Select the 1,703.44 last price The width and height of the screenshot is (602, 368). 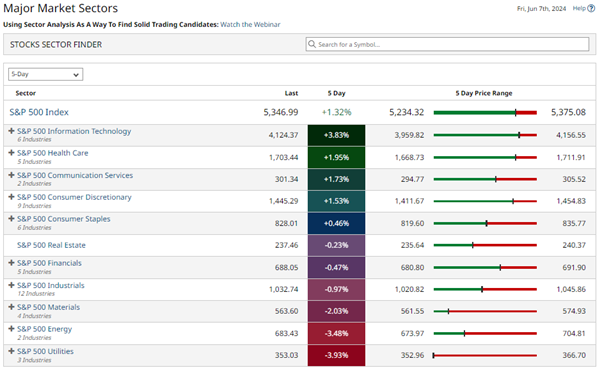[x=283, y=157]
